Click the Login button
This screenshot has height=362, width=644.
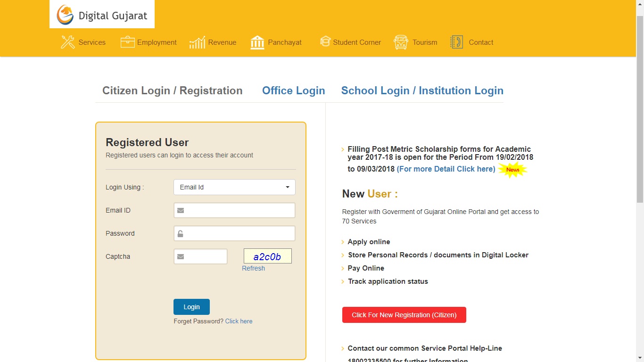pos(191,307)
